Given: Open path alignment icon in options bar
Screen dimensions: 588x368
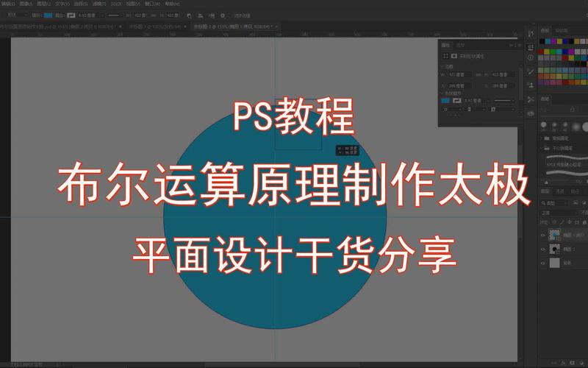Looking at the screenshot, I should [x=201, y=15].
